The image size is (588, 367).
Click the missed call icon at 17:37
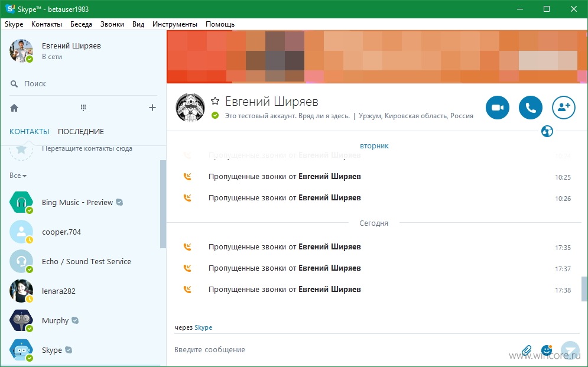pos(187,268)
